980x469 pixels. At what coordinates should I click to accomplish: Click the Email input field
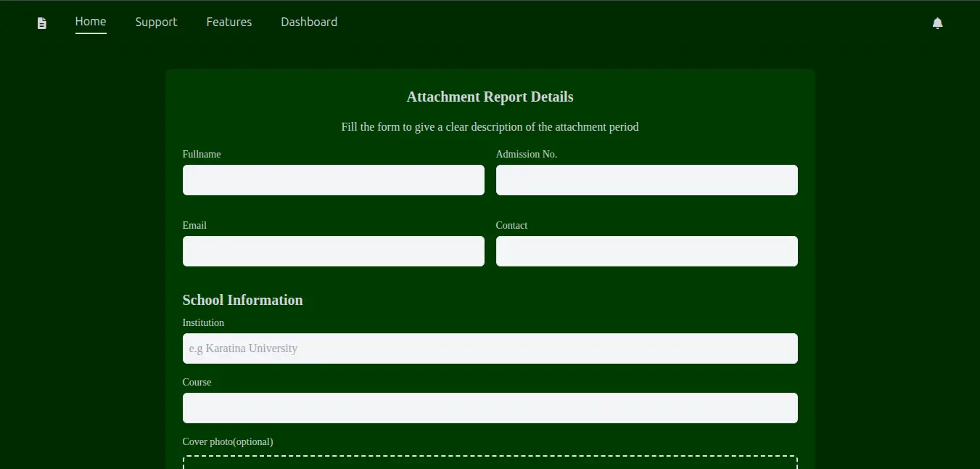333,251
